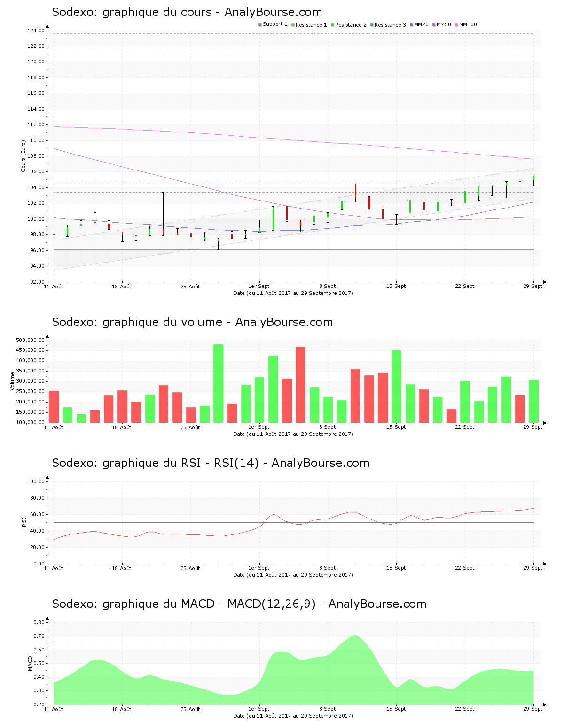This screenshot has height=728, width=564.
Task: Click the 'Cours (Euro)' vertical axis label
Action: coord(23,156)
